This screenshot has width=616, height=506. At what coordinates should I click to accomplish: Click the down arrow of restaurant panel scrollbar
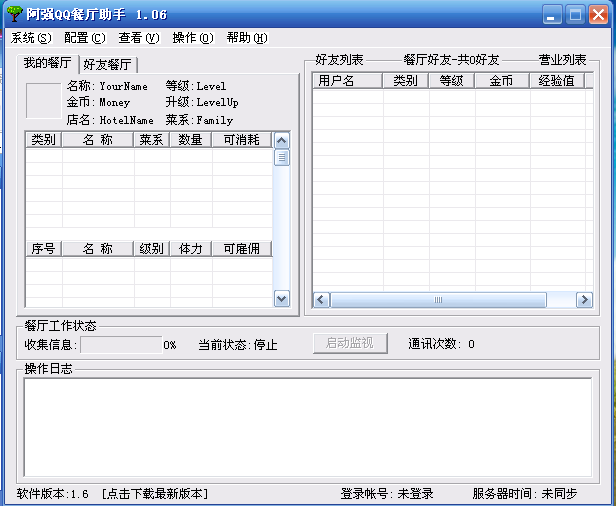[x=282, y=299]
